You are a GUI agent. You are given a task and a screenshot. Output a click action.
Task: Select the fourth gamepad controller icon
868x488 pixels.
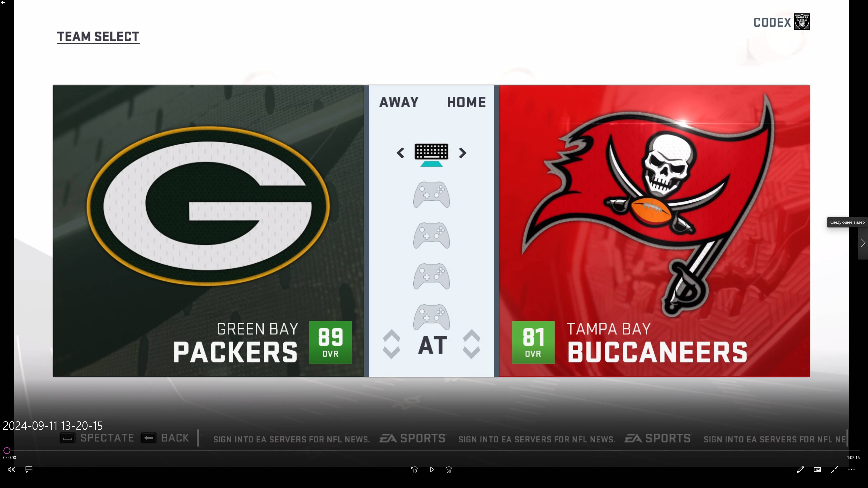click(x=431, y=317)
